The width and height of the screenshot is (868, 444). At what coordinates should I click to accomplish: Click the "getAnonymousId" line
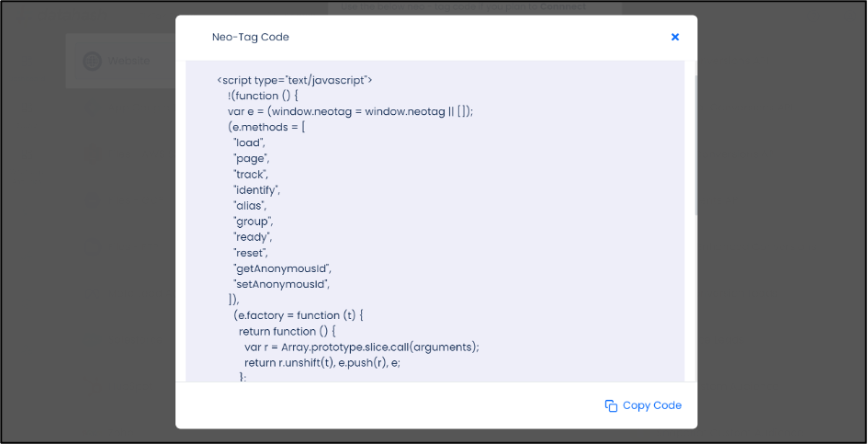pyautogui.click(x=282, y=268)
